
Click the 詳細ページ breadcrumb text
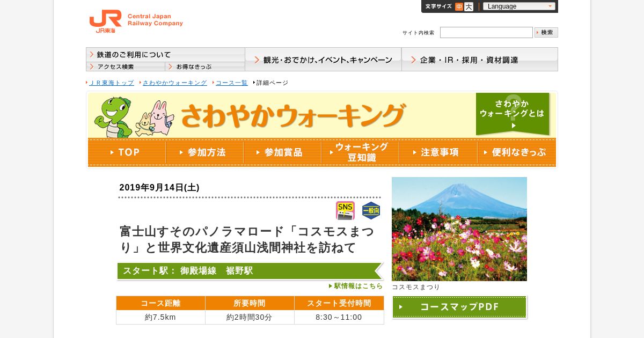(272, 83)
